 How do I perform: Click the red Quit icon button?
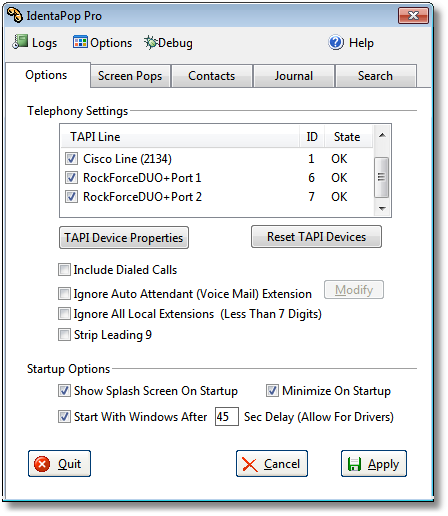[42, 464]
